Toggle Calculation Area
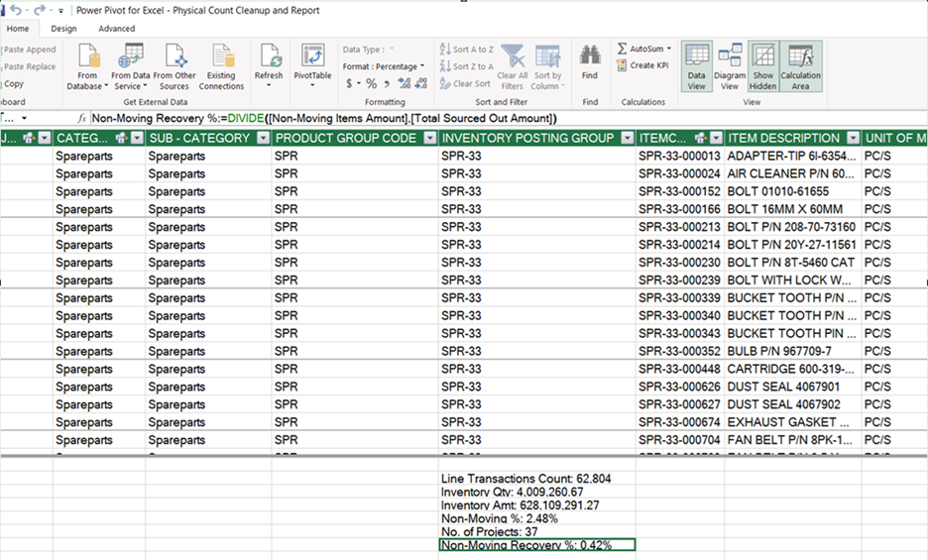This screenshot has height=560, width=928. click(801, 66)
